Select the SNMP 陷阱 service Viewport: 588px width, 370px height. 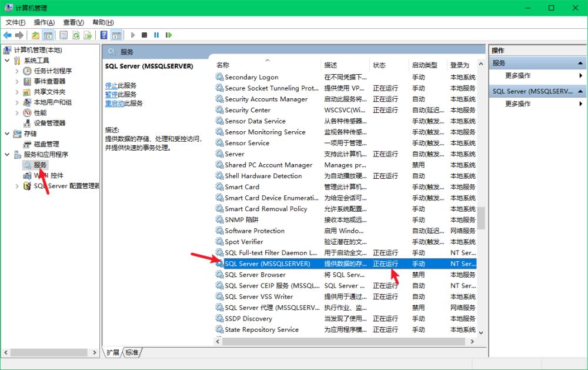pyautogui.click(x=346, y=220)
